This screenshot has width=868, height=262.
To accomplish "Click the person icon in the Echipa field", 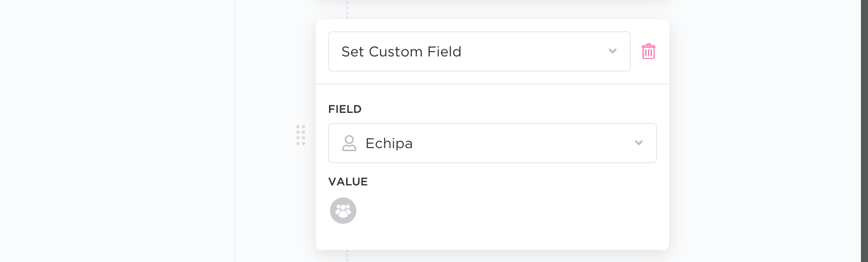I will point(349,143).
